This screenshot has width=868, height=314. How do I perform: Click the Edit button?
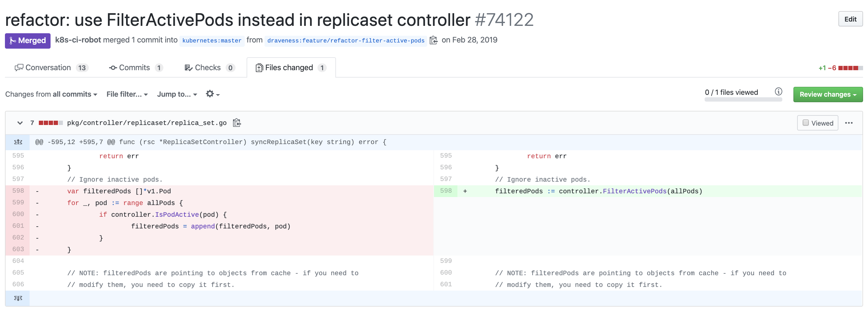click(850, 19)
